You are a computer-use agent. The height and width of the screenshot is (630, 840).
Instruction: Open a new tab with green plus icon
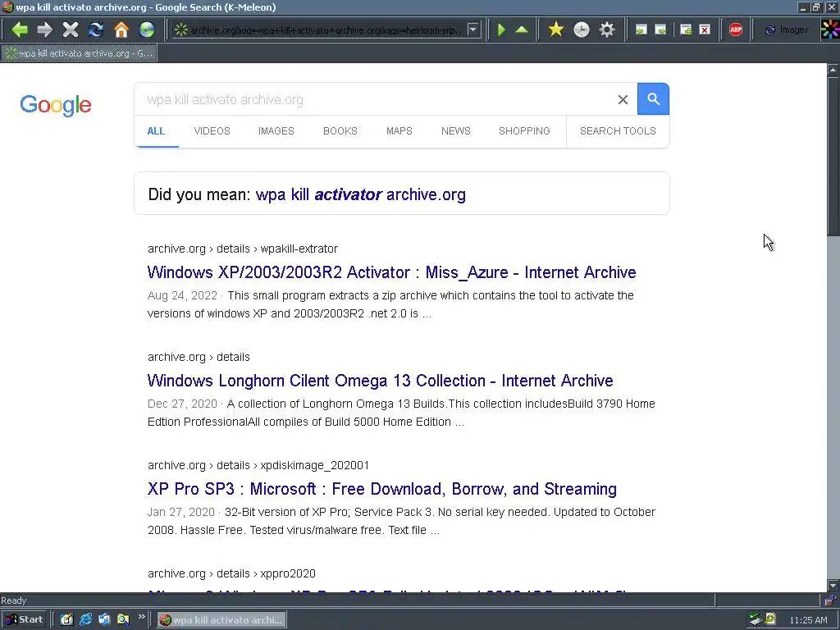point(686,30)
